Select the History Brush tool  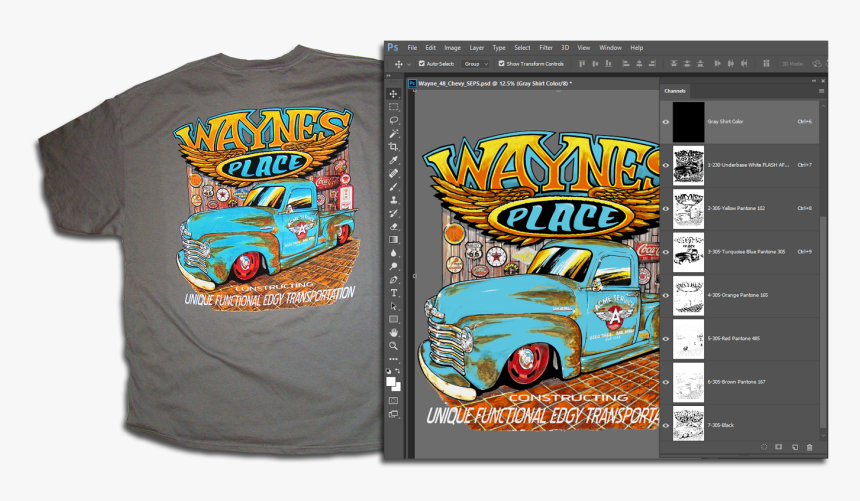(x=393, y=213)
